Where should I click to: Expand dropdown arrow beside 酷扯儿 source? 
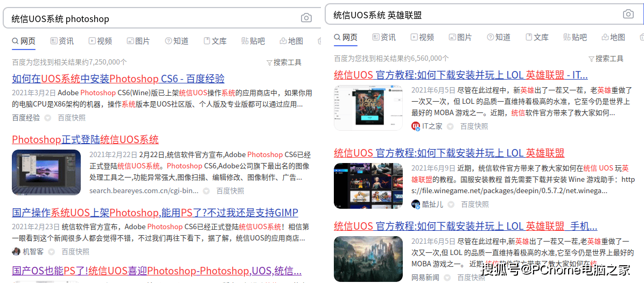[x=451, y=204]
